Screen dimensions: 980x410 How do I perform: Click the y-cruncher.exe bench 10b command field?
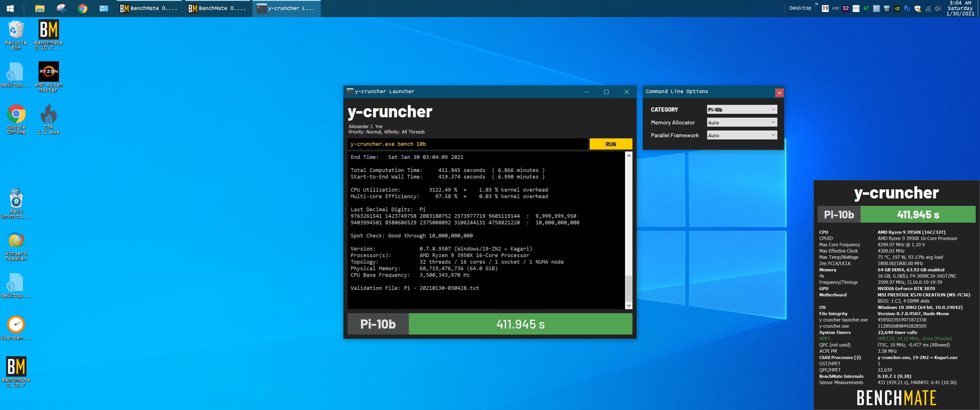coord(467,144)
